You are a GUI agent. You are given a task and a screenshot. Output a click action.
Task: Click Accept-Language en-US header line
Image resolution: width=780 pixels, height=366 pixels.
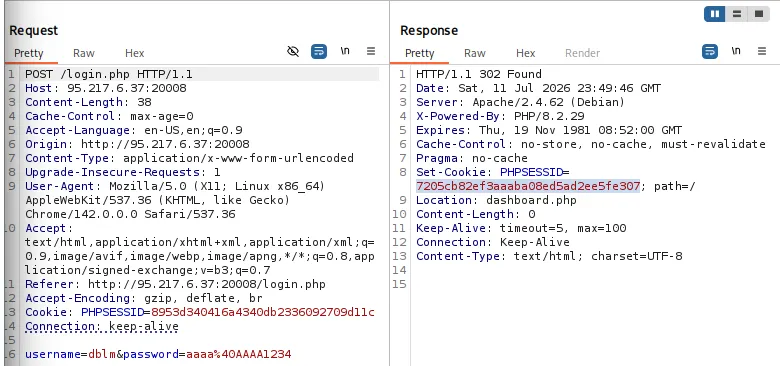[x=134, y=130]
